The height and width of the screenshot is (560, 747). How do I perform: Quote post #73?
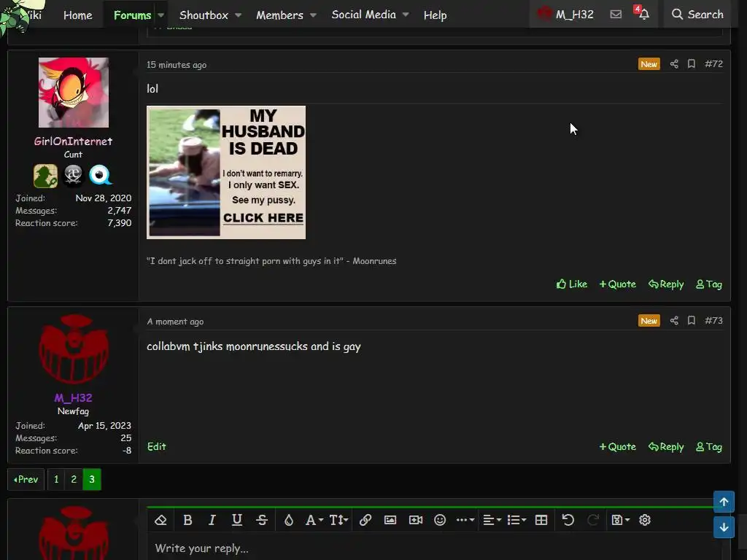(x=617, y=447)
